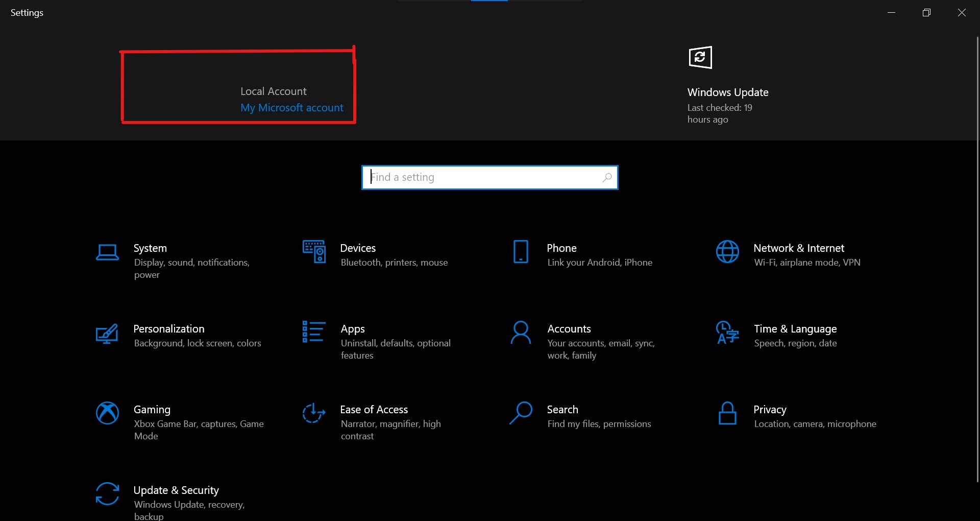Click the Gaming heading
The height and width of the screenshot is (521, 980).
[x=152, y=410]
